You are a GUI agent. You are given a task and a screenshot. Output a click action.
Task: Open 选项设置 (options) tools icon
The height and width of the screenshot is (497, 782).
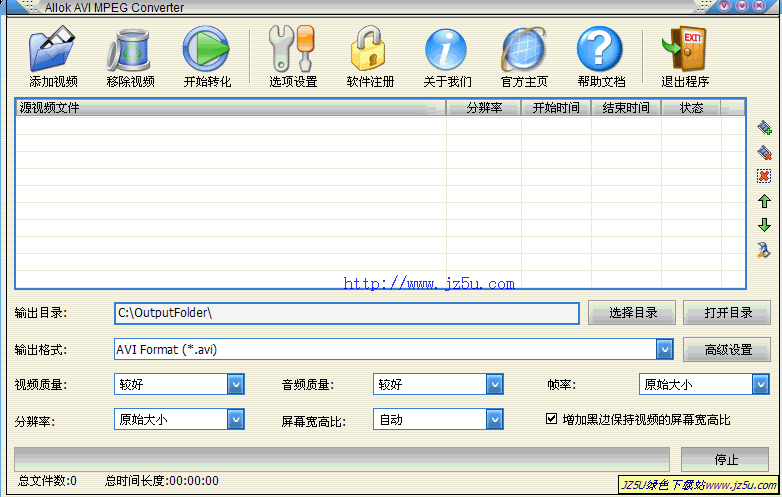click(x=292, y=49)
